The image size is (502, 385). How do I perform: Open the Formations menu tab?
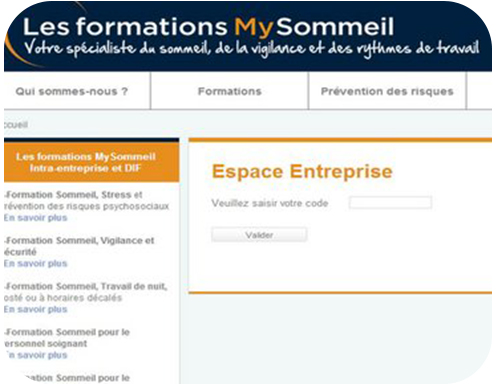[230, 91]
